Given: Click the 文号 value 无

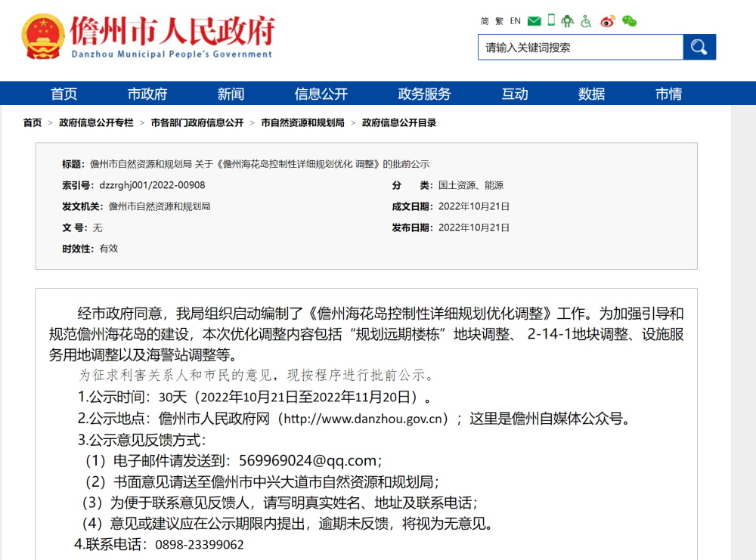Looking at the screenshot, I should [x=98, y=227].
